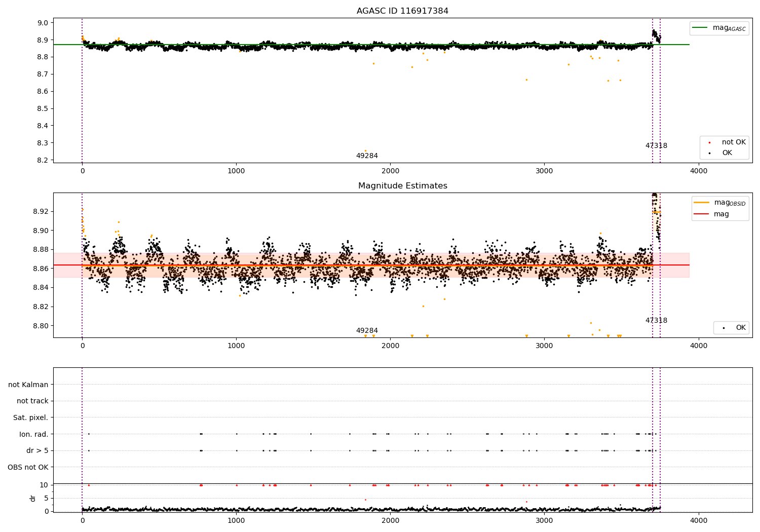Click the red "mag" legend line swatch
Image resolution: width=760 pixels, height=532 pixels.
pyautogui.click(x=702, y=214)
